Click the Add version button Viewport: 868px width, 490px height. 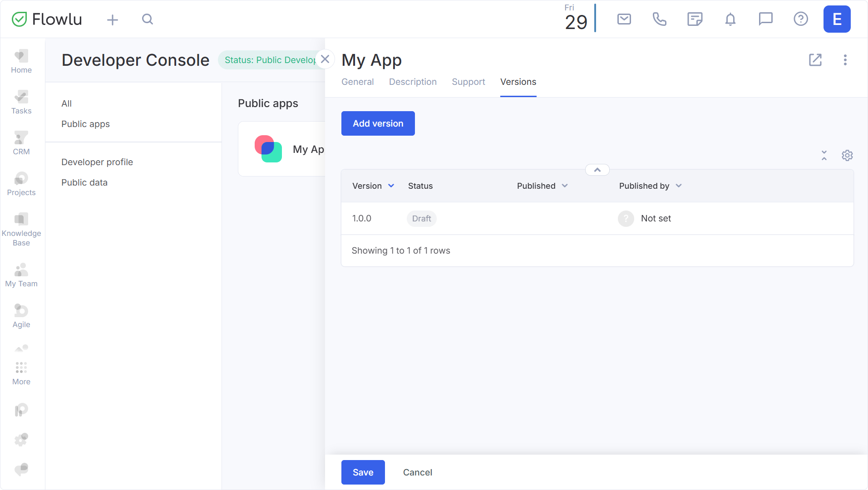coord(378,123)
